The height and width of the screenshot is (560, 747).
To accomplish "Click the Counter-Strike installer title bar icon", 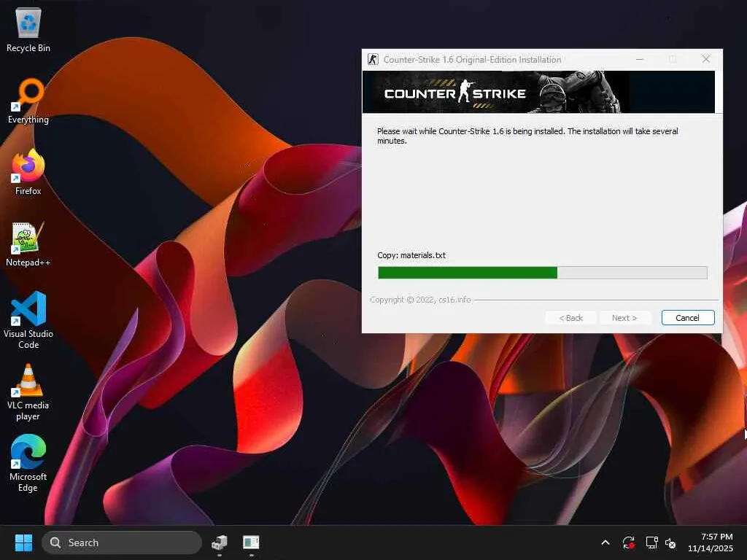I will click(373, 60).
